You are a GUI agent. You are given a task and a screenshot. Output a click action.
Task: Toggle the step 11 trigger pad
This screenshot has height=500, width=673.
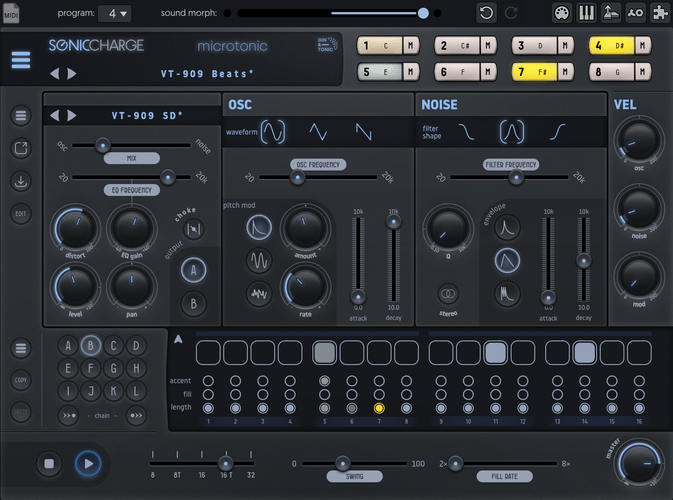496,353
